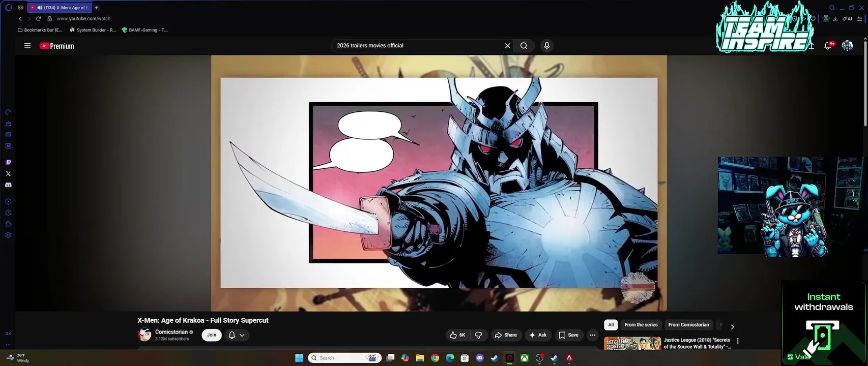
Task: Go to YouTube Premium home logo
Action: (x=57, y=46)
